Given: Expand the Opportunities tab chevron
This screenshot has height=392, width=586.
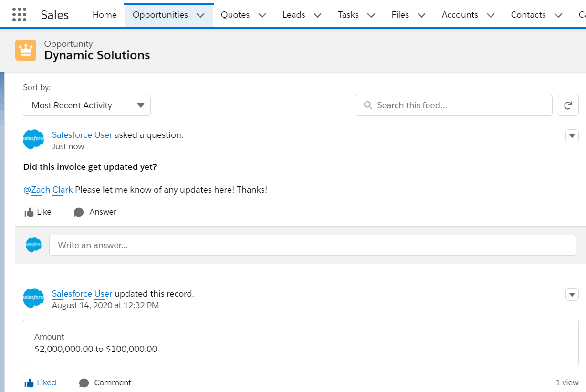Looking at the screenshot, I should (200, 15).
